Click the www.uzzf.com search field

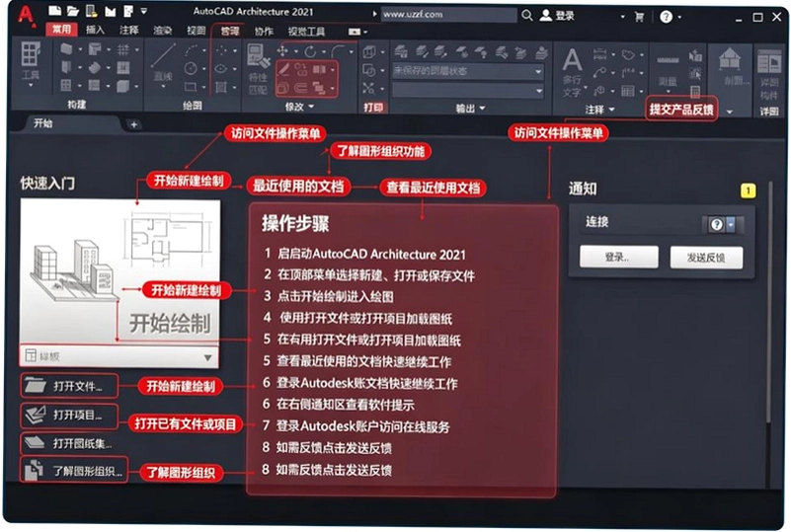pyautogui.click(x=448, y=15)
